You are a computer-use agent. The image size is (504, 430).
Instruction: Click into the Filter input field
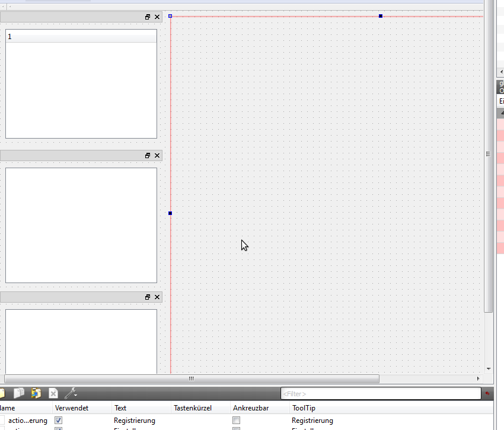point(379,393)
